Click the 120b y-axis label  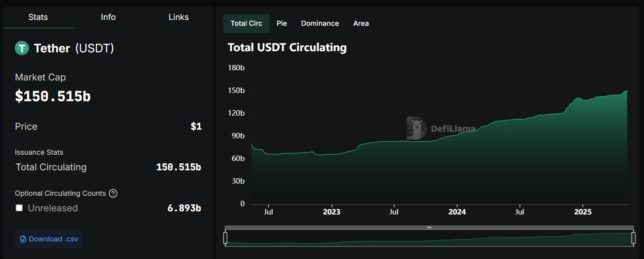(x=236, y=113)
